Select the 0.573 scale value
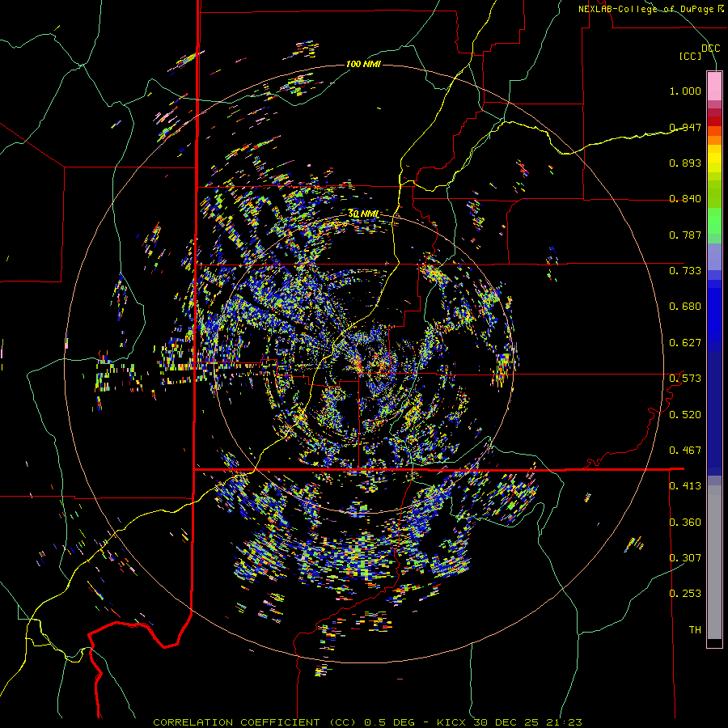Viewport: 728px width, 728px height. pos(685,378)
